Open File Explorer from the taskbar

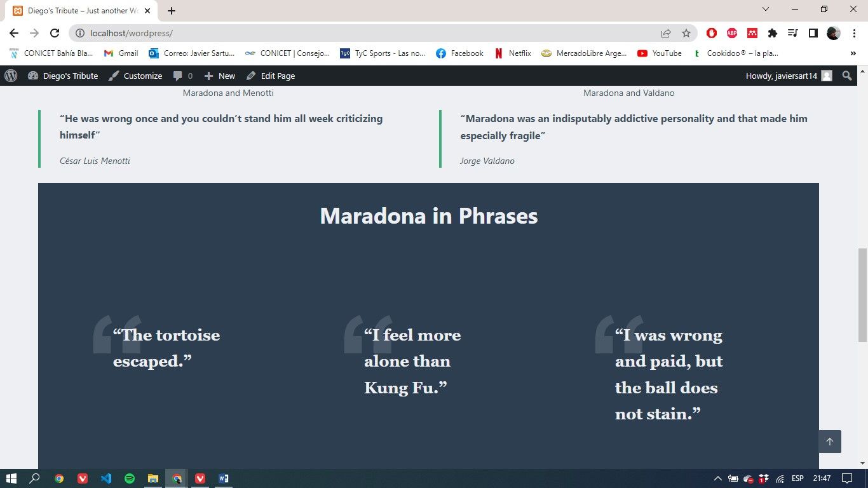[153, 478]
